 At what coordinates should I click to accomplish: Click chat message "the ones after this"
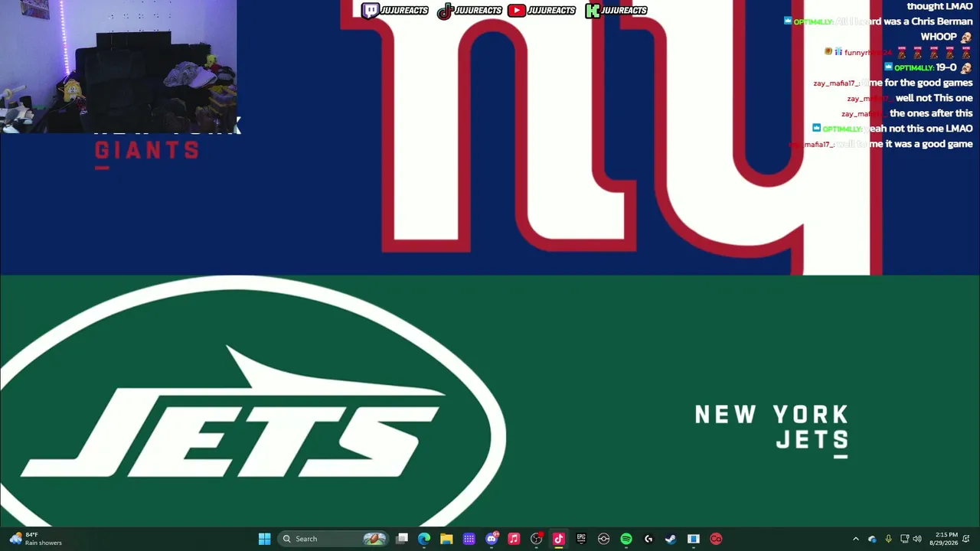coord(931,113)
